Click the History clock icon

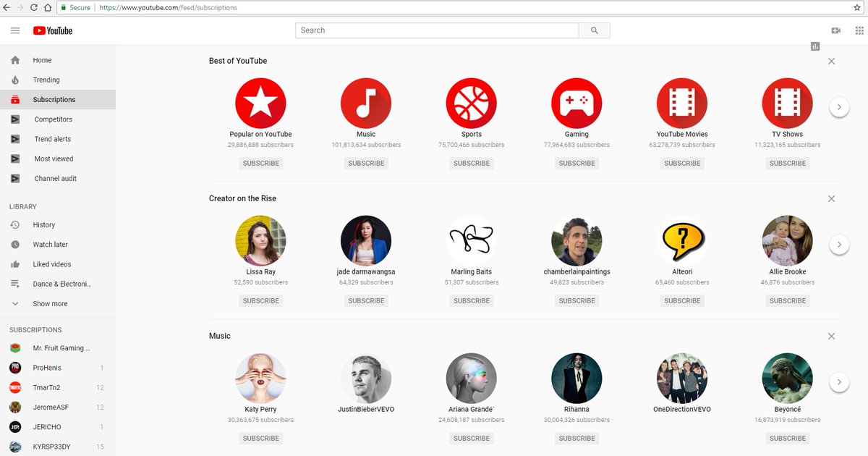15,225
